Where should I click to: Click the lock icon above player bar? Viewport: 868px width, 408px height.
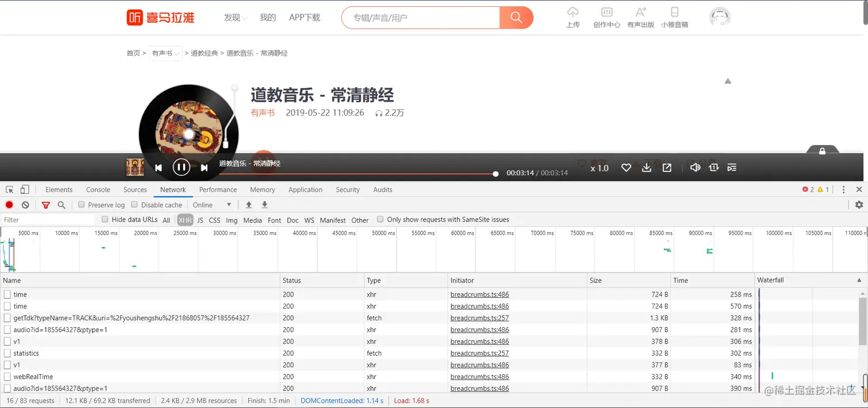823,151
